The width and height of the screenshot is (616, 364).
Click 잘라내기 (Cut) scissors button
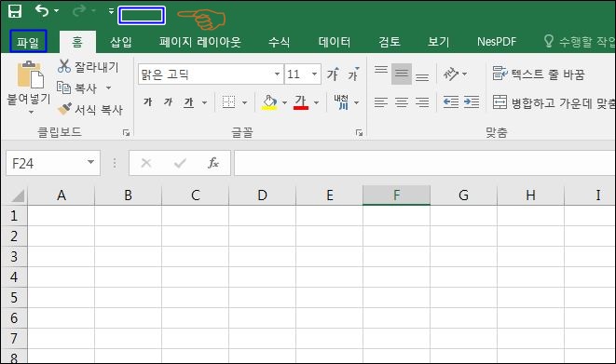(x=88, y=67)
